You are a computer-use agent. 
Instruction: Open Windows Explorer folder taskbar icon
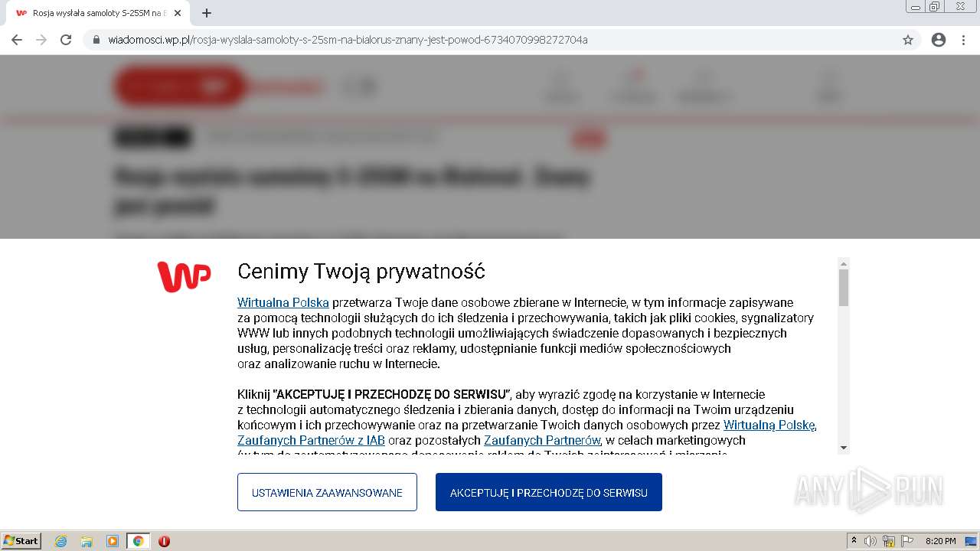point(87,541)
